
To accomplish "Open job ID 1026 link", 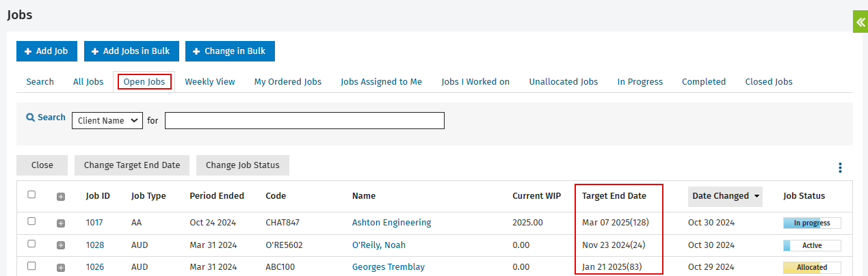I will (95, 267).
